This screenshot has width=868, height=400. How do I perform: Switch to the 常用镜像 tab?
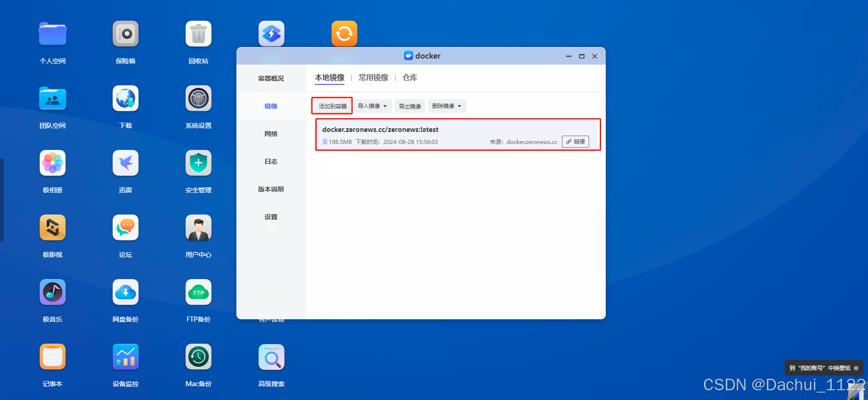coord(374,78)
